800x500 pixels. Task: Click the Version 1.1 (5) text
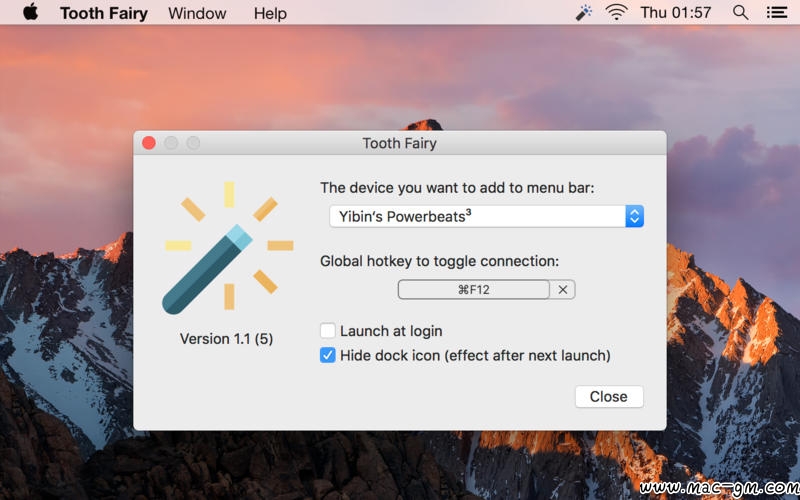pos(227,339)
